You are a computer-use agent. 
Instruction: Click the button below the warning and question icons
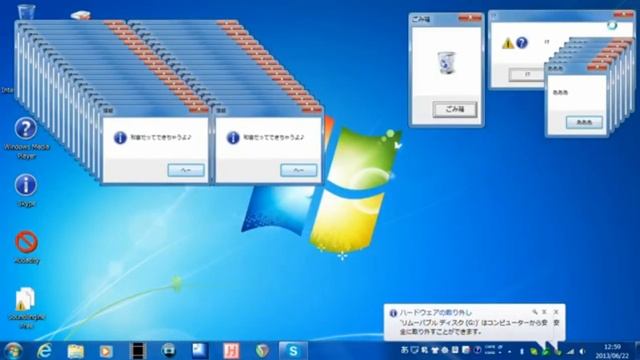coord(527,75)
